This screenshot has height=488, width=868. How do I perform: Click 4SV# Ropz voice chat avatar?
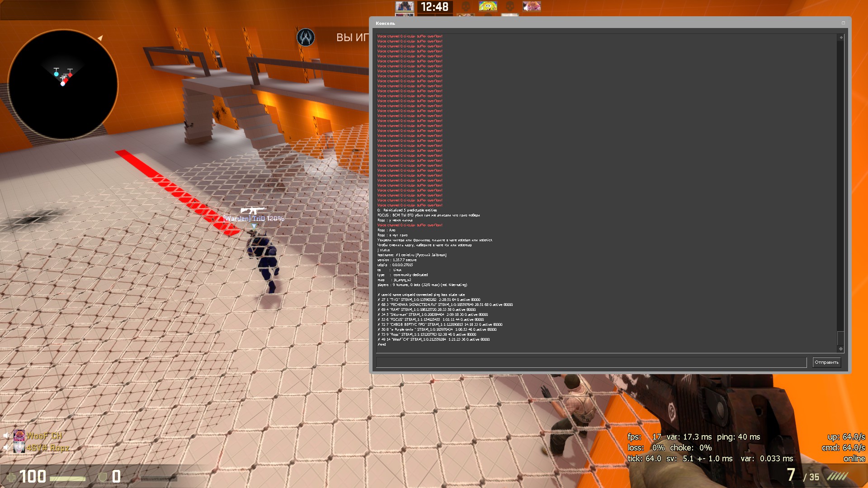tap(19, 448)
